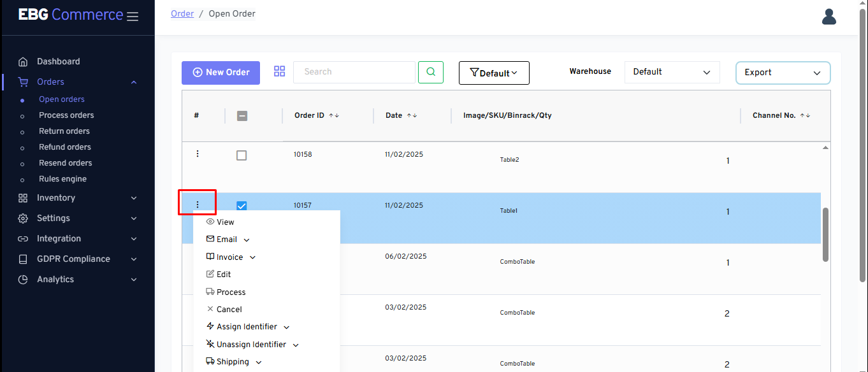Click three-dot actions icon for order 10157

(198, 204)
